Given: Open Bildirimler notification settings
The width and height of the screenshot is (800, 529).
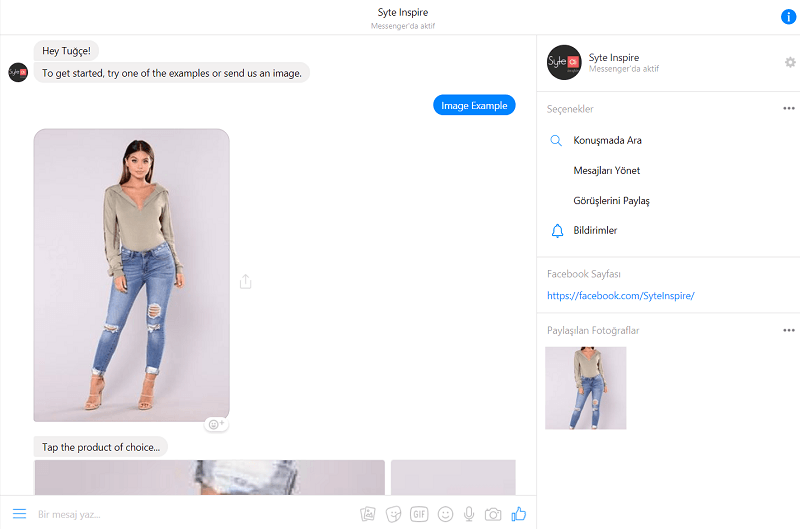Looking at the screenshot, I should tap(595, 231).
